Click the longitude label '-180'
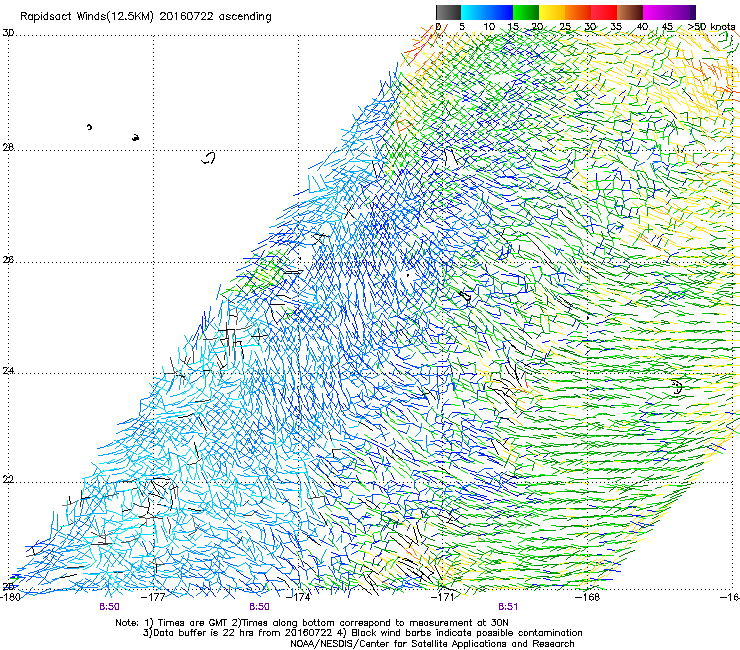The width and height of the screenshot is (740, 650). (10, 597)
